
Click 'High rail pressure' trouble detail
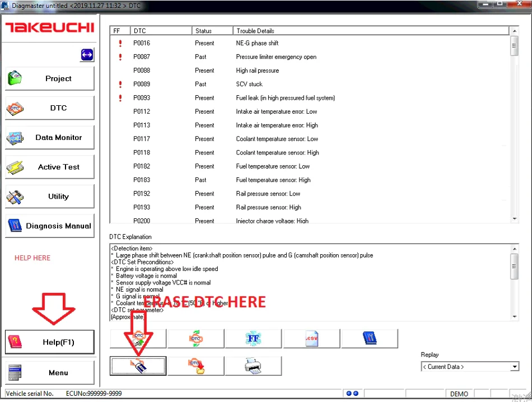click(x=258, y=71)
